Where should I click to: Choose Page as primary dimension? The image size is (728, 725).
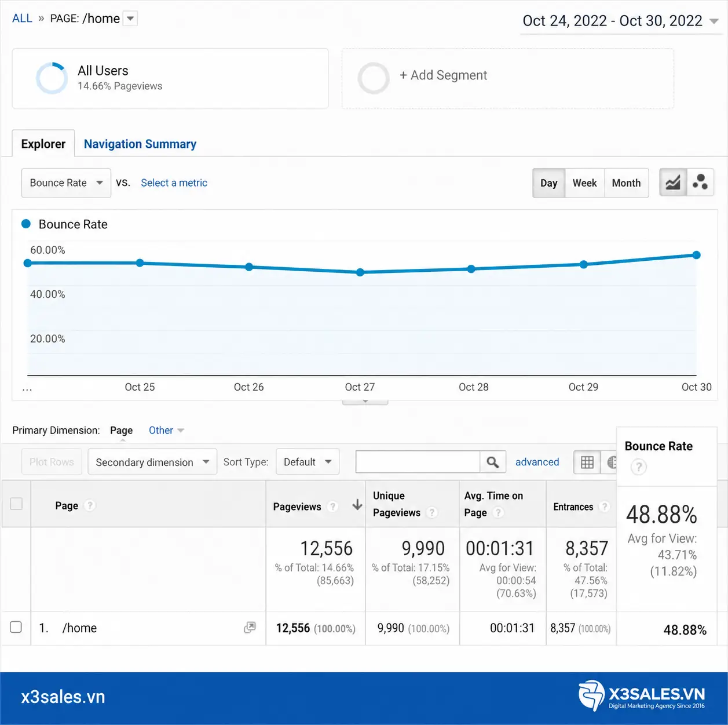pos(121,431)
